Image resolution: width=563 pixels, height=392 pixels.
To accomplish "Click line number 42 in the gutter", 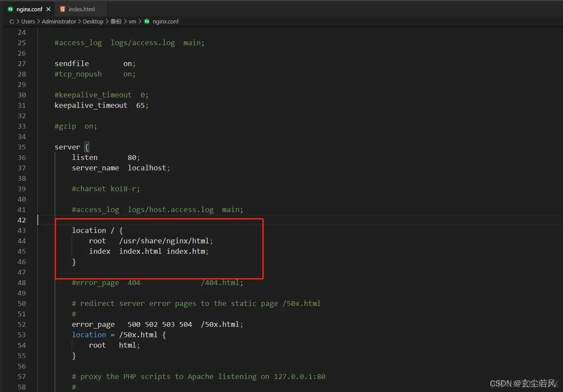I will (22, 220).
